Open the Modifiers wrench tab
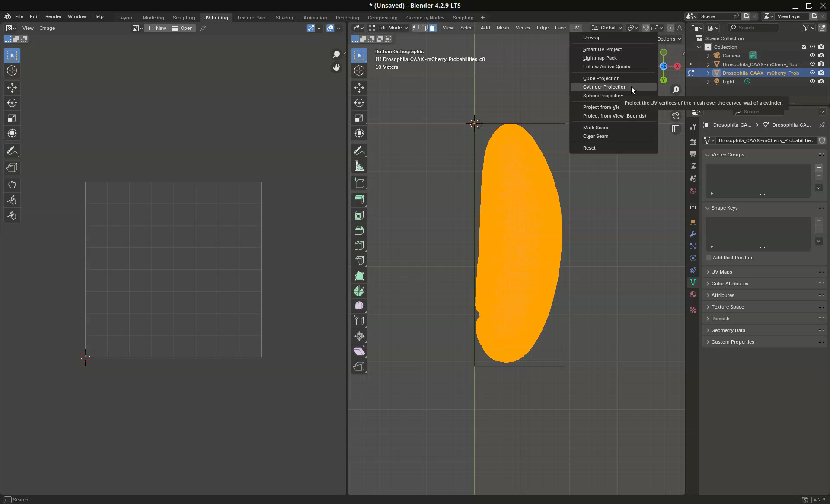830x504 pixels. coord(693,234)
